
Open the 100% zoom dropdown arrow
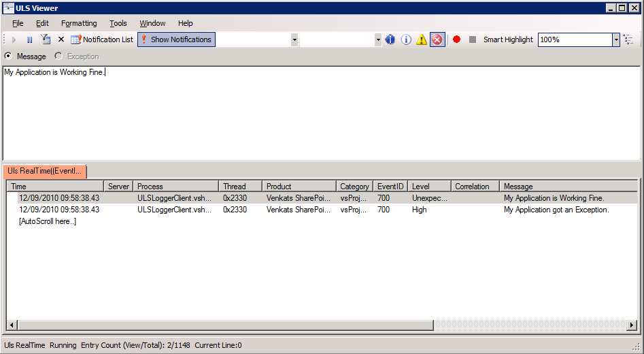(615, 40)
